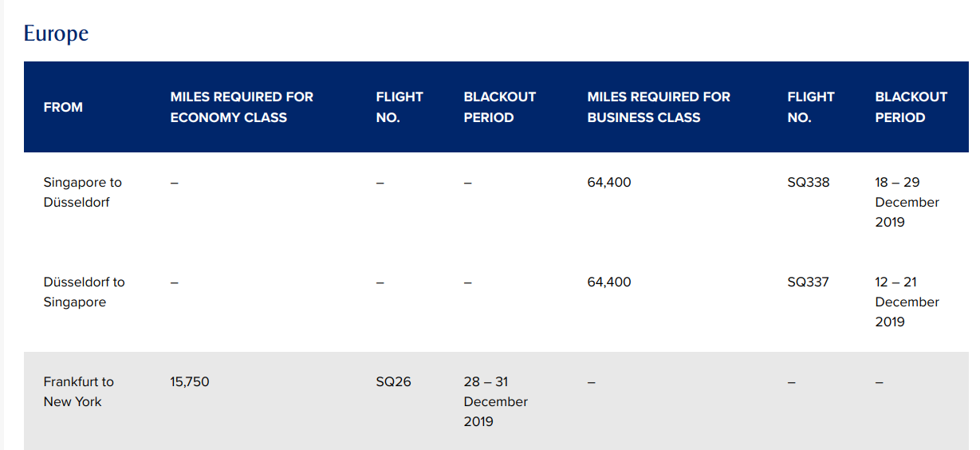The height and width of the screenshot is (450, 980).
Task: Click flight number SQ337
Action: pos(808,282)
